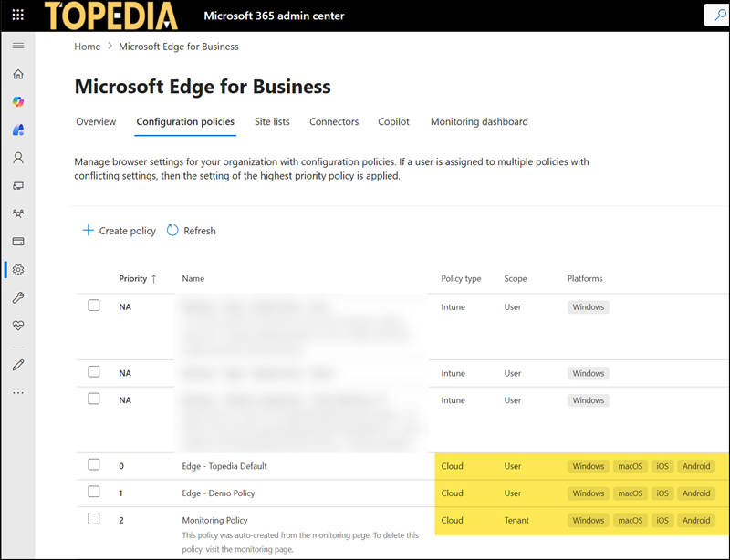This screenshot has width=730, height=560.
Task: Open Teams & groups from the sidebar icon
Action: click(x=19, y=213)
